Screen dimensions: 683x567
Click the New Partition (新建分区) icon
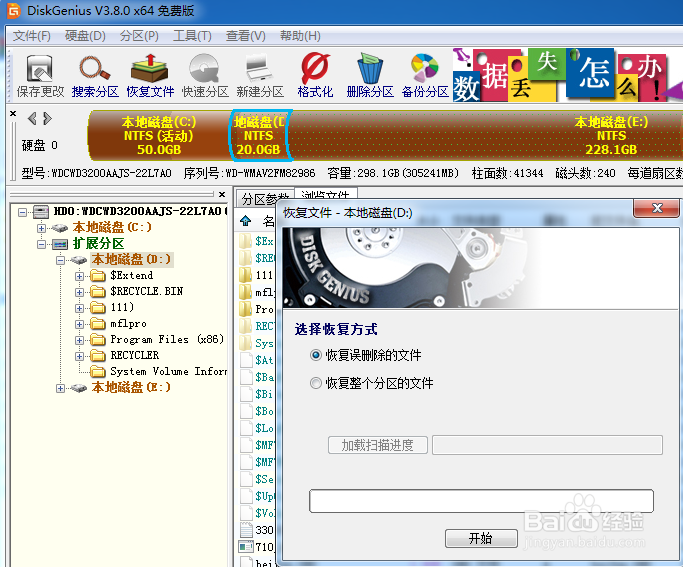[x=260, y=76]
